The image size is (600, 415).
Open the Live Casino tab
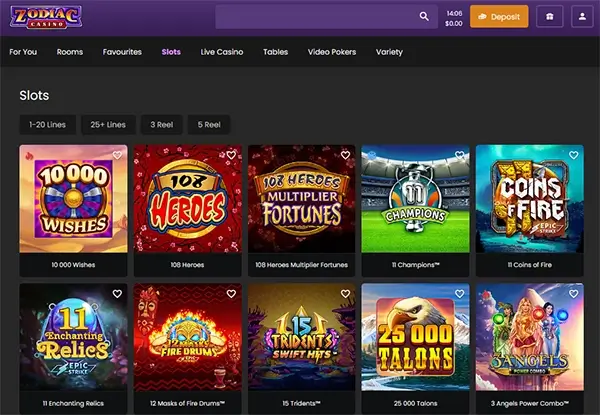pos(222,52)
